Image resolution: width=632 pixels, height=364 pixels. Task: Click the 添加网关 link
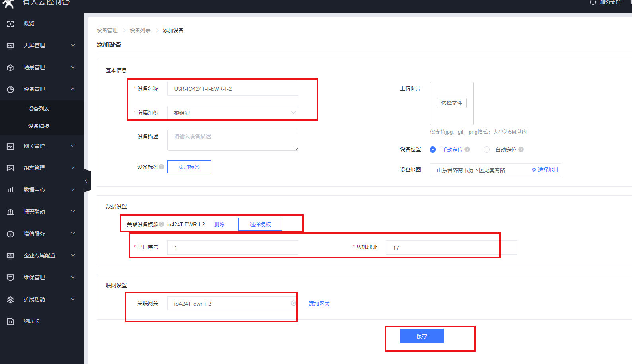tap(319, 304)
